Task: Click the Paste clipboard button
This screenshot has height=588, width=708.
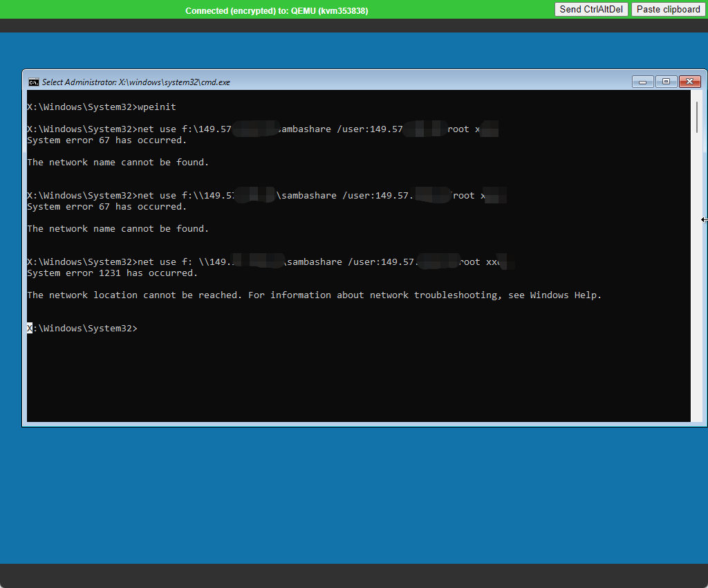Action: 668,10
